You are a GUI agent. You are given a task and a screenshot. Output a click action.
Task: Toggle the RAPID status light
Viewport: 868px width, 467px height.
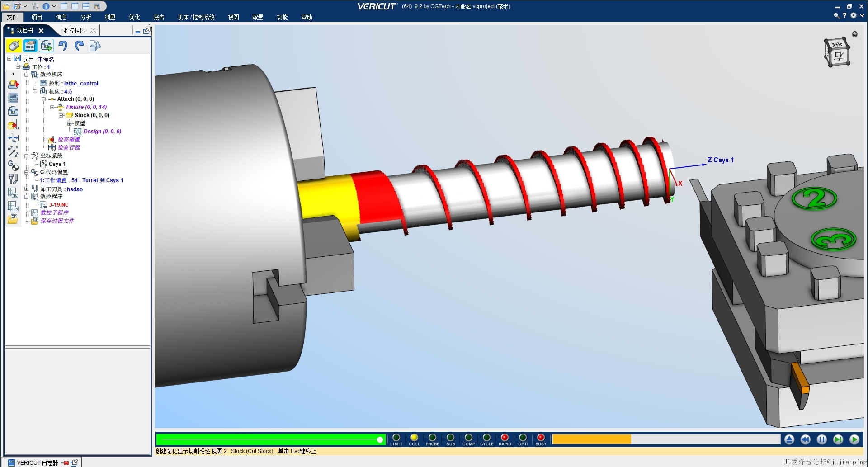(505, 438)
